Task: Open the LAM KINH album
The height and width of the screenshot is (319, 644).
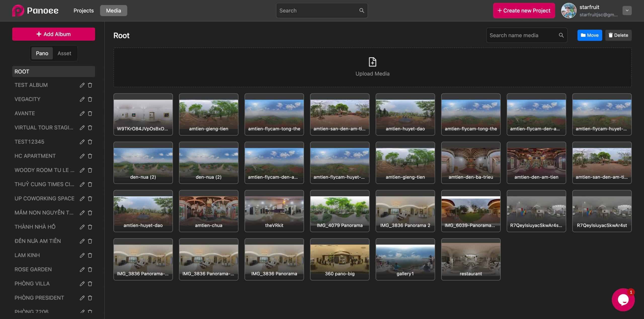Action: (27, 255)
